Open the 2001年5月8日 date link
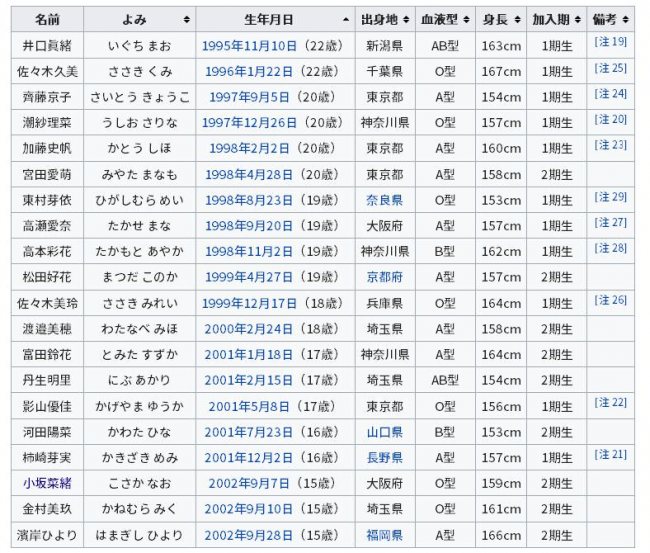The width and height of the screenshot is (650, 553). [x=250, y=407]
